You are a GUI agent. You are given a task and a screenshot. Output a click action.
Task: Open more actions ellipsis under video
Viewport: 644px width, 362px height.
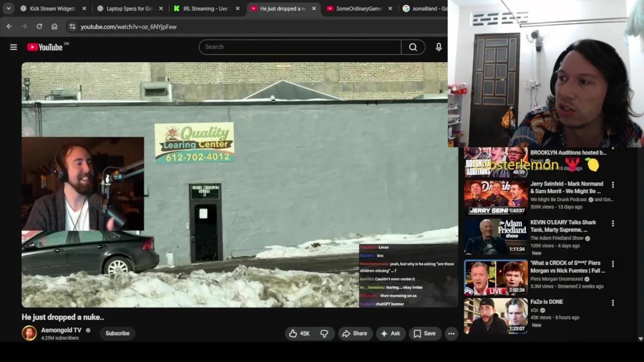click(451, 333)
